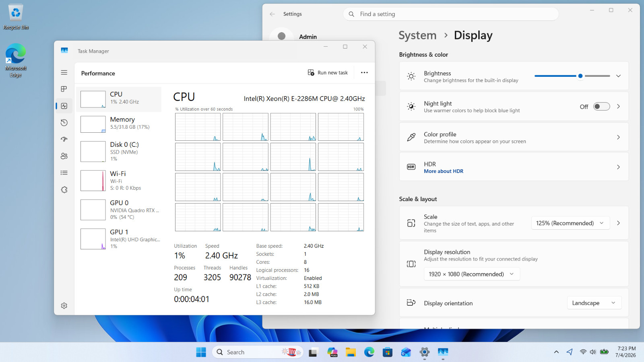The image size is (644, 362).
Task: Click the Task Manager app icon in title bar
Action: click(x=64, y=51)
